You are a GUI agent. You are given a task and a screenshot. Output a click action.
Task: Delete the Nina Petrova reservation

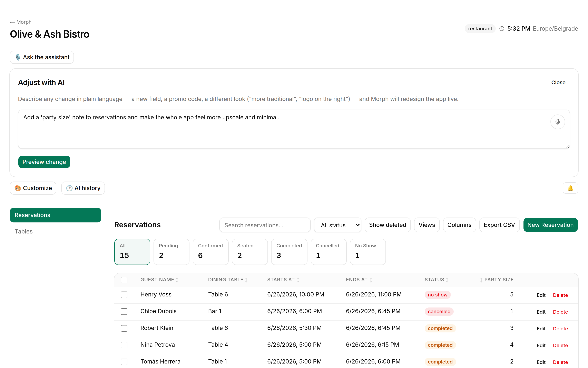560,346
